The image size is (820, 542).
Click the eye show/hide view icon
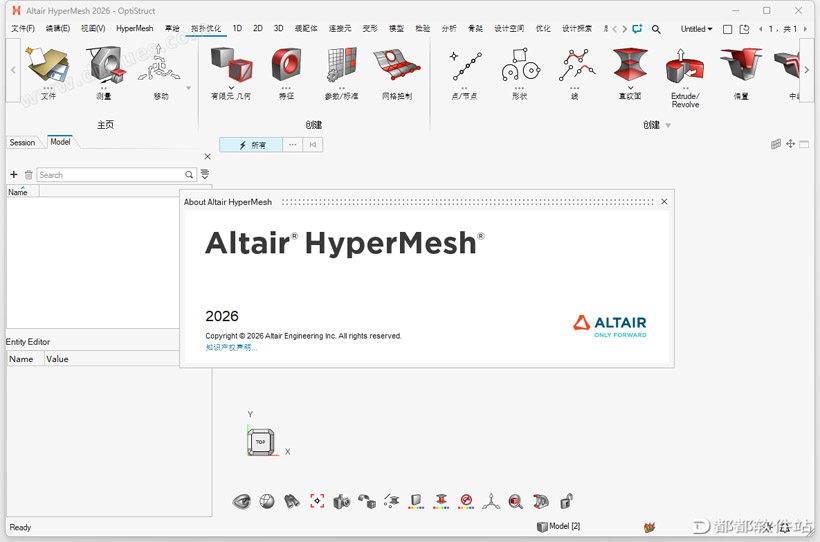241,502
